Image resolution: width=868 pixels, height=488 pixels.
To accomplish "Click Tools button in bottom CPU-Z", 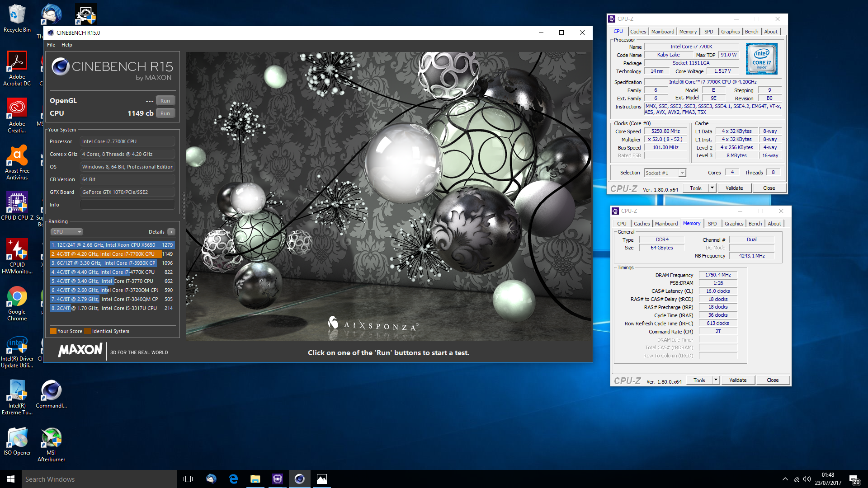I will 699,380.
